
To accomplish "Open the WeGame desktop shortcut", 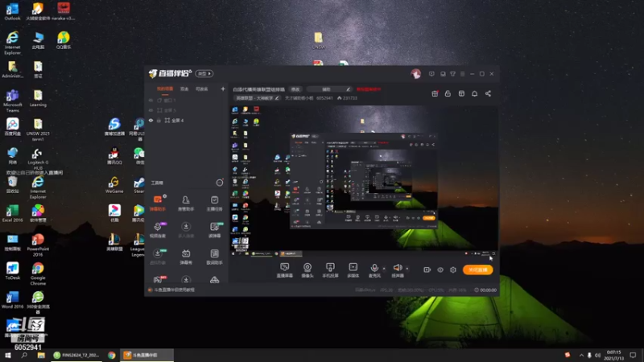I will 114,185.
